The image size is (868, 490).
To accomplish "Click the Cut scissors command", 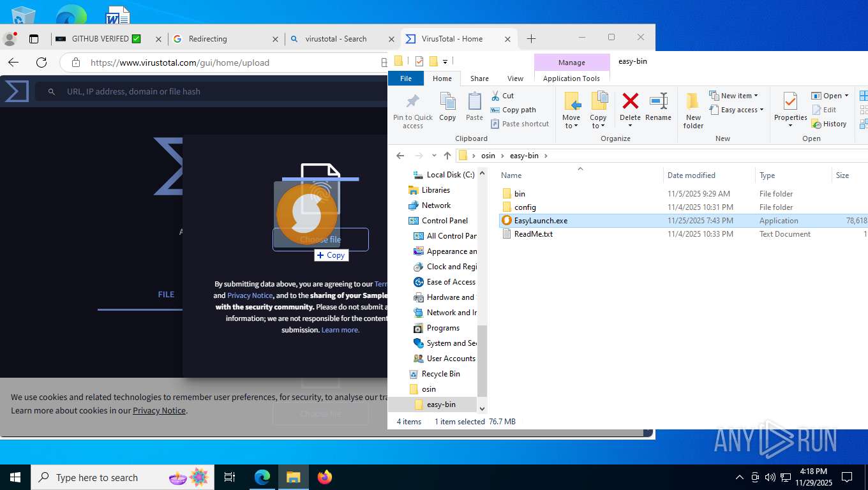I will tap(502, 96).
